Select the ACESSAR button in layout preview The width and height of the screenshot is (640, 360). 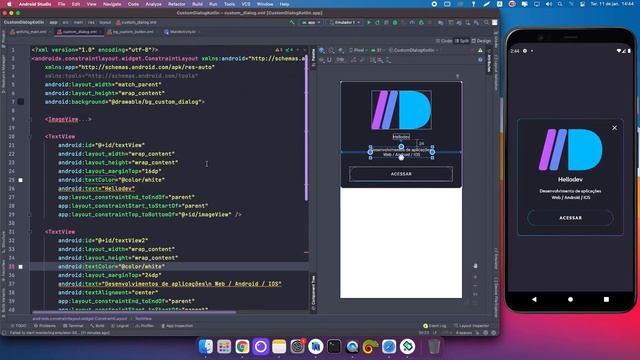point(401,174)
